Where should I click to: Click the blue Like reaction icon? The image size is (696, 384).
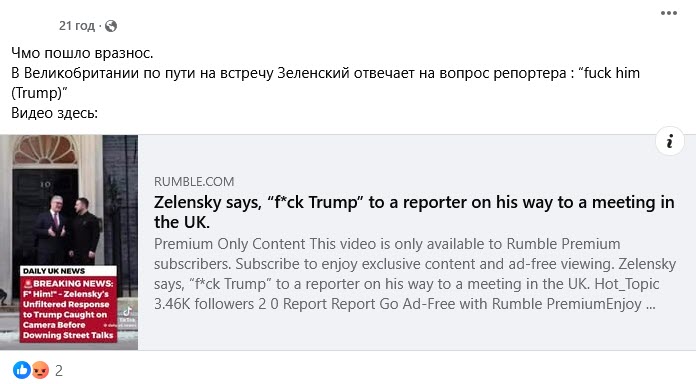pyautogui.click(x=22, y=370)
